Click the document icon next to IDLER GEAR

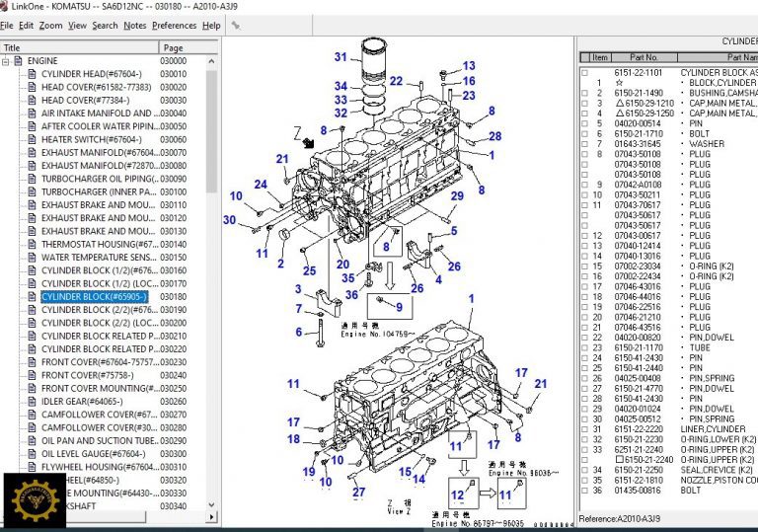click(33, 401)
